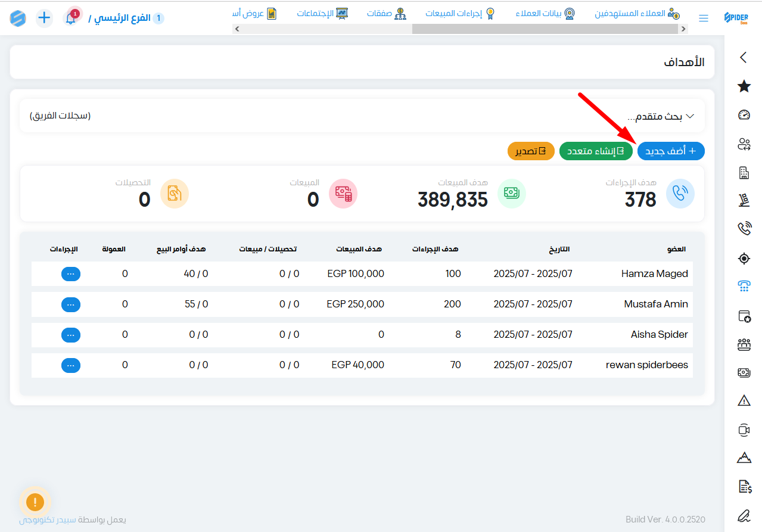
Task: Click the أضف جديد add new button
Action: (x=671, y=151)
